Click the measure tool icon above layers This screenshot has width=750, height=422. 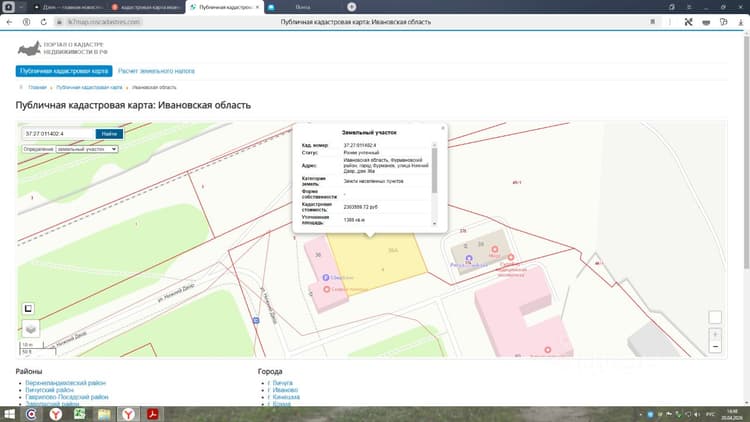click(28, 309)
